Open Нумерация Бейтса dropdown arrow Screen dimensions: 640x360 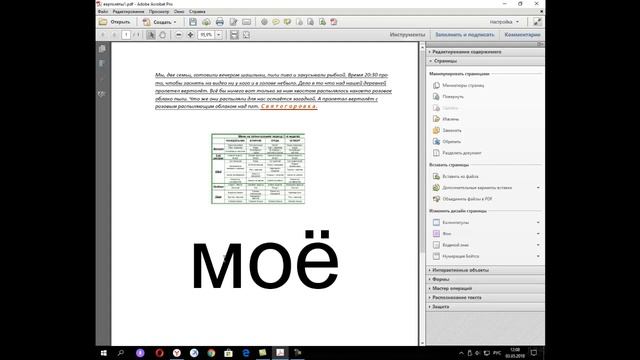pos(538,256)
